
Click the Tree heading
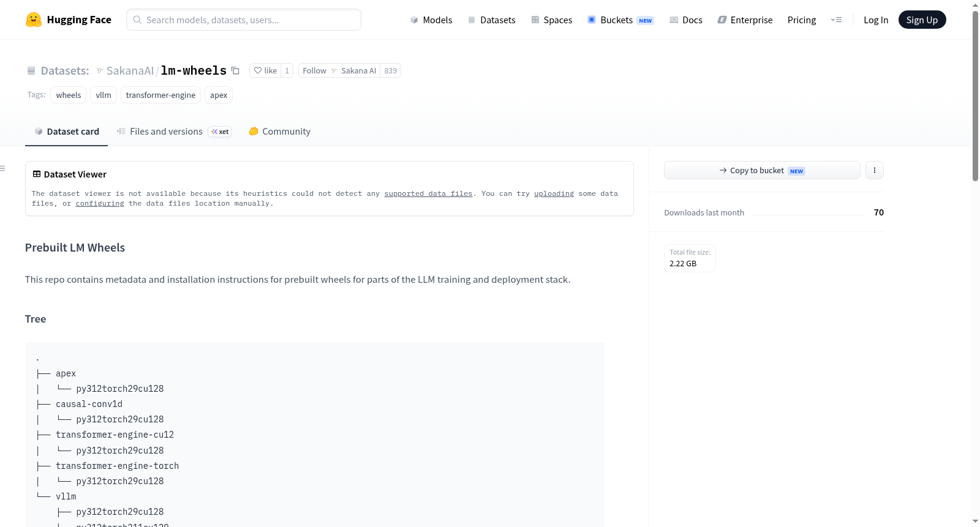(36, 319)
